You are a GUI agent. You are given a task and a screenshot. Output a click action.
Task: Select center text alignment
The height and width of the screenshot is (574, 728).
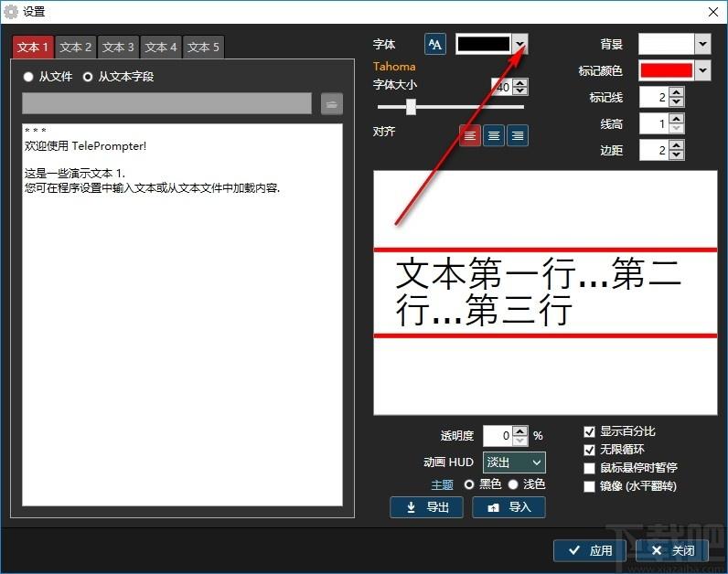pos(494,135)
